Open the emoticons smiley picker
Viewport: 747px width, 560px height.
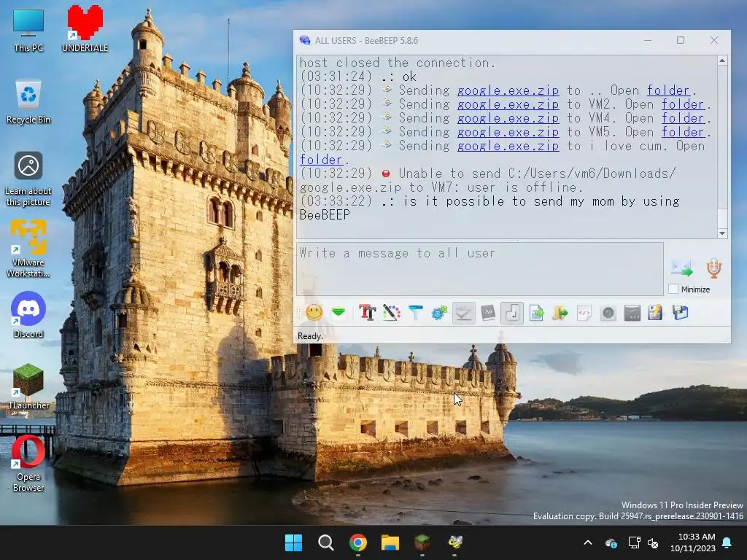point(314,313)
